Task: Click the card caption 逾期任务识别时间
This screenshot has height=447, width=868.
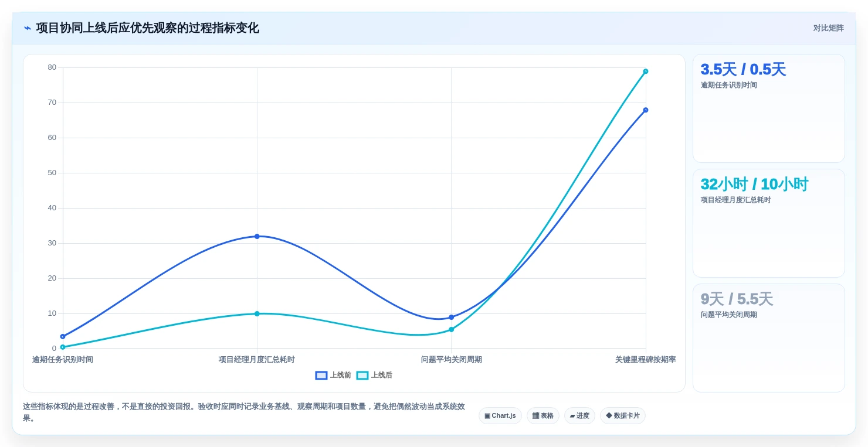Action: tap(729, 86)
